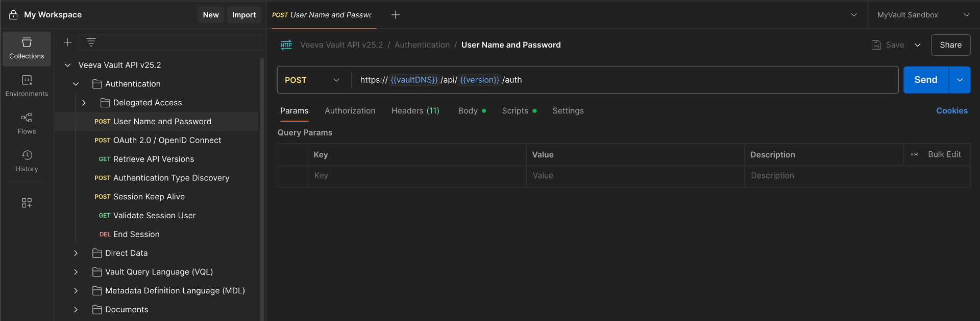980x321 pixels.
Task: Open the Environments sidebar panel
Action: pos(27,86)
